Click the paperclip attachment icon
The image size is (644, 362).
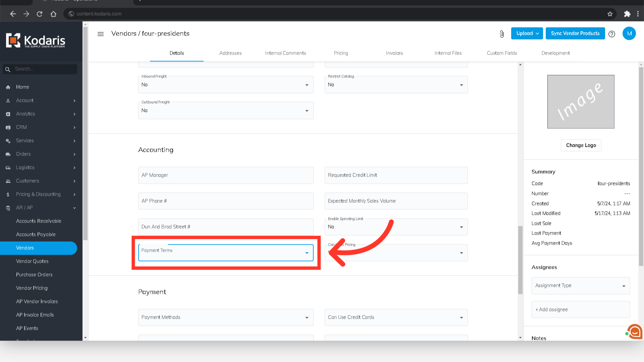502,34
